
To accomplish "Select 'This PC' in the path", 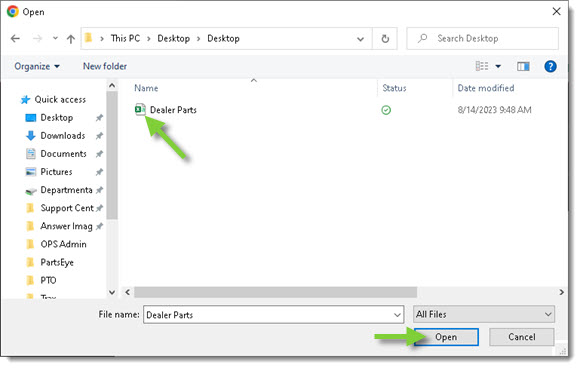I will (x=125, y=38).
